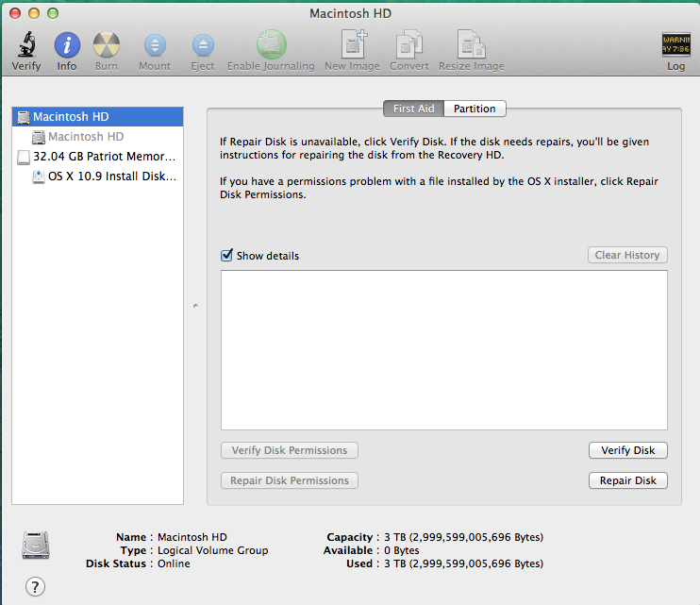Click the sidebar splitter handle dot
Screen dimensions: 700x605
coord(195,306)
